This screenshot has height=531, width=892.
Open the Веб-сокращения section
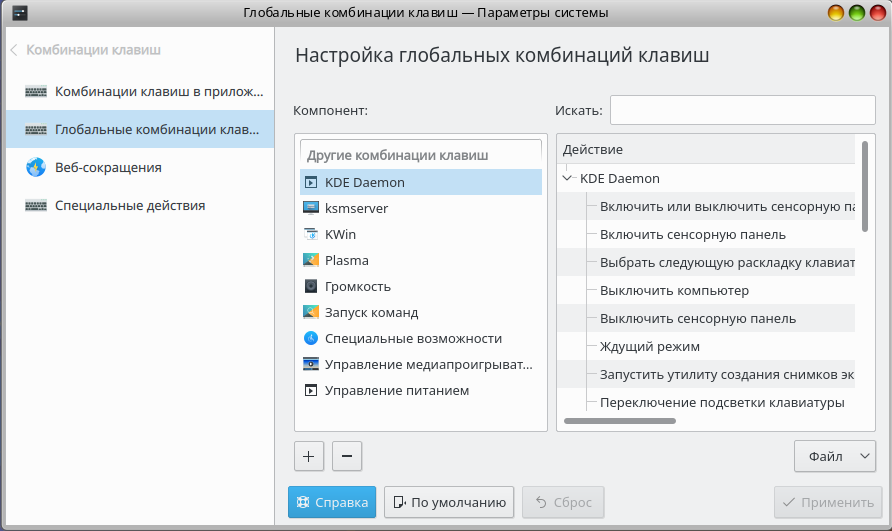pos(140,167)
